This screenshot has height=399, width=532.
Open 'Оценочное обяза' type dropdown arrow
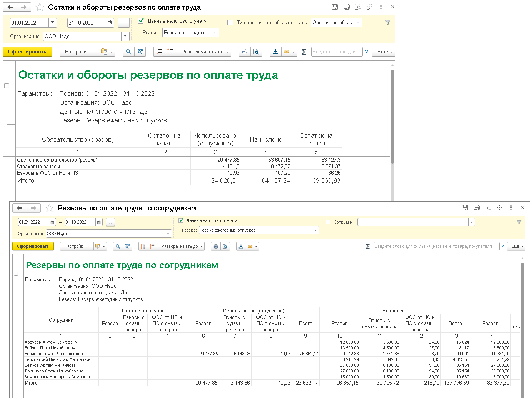358,22
